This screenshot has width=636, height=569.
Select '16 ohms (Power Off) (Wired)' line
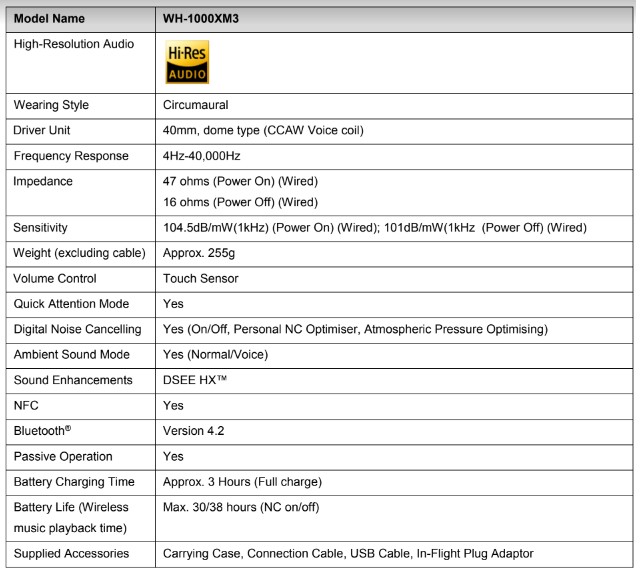pos(241,202)
